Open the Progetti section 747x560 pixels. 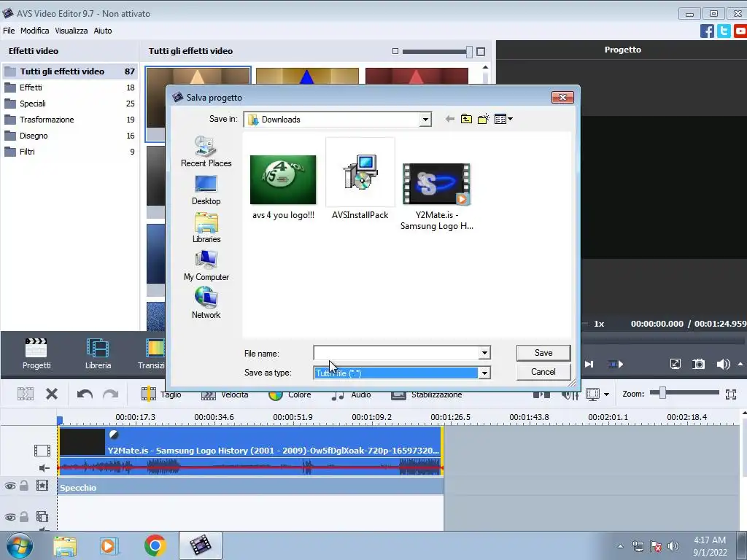[x=36, y=354]
